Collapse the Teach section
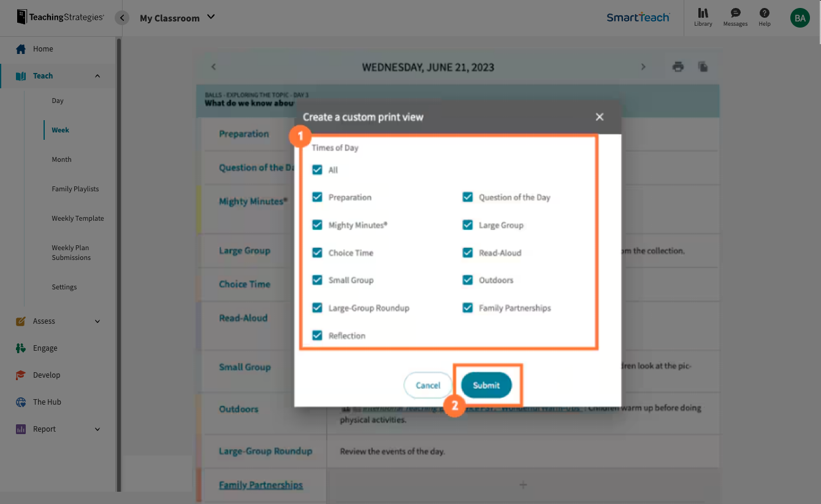The height and width of the screenshot is (504, 821). click(97, 75)
